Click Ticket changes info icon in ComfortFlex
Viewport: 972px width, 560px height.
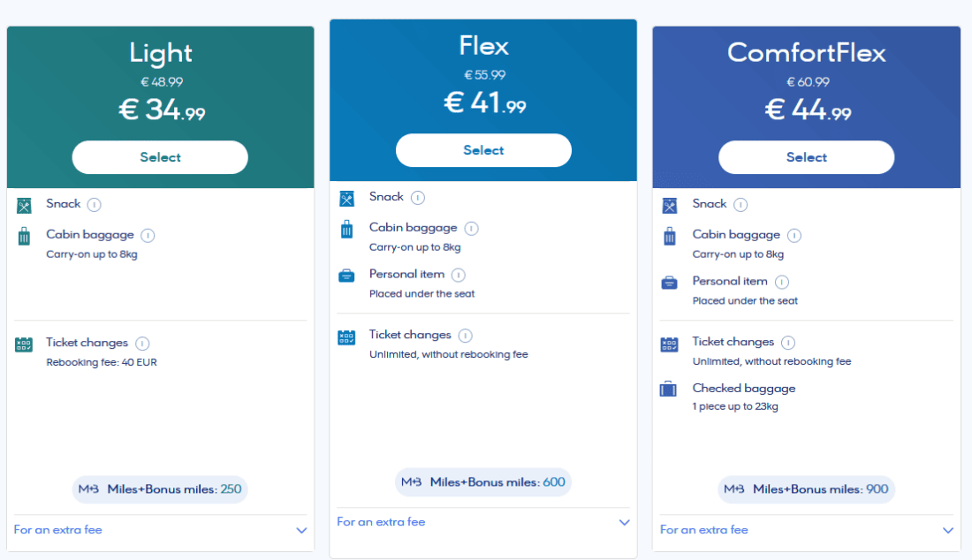click(788, 343)
